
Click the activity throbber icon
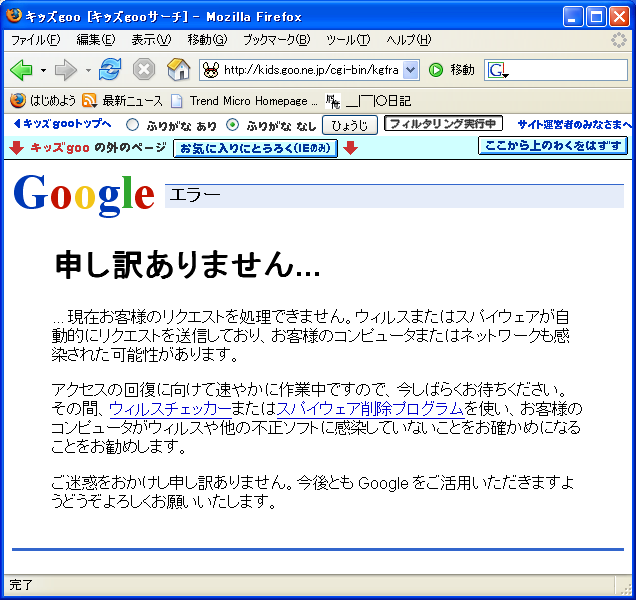click(619, 40)
